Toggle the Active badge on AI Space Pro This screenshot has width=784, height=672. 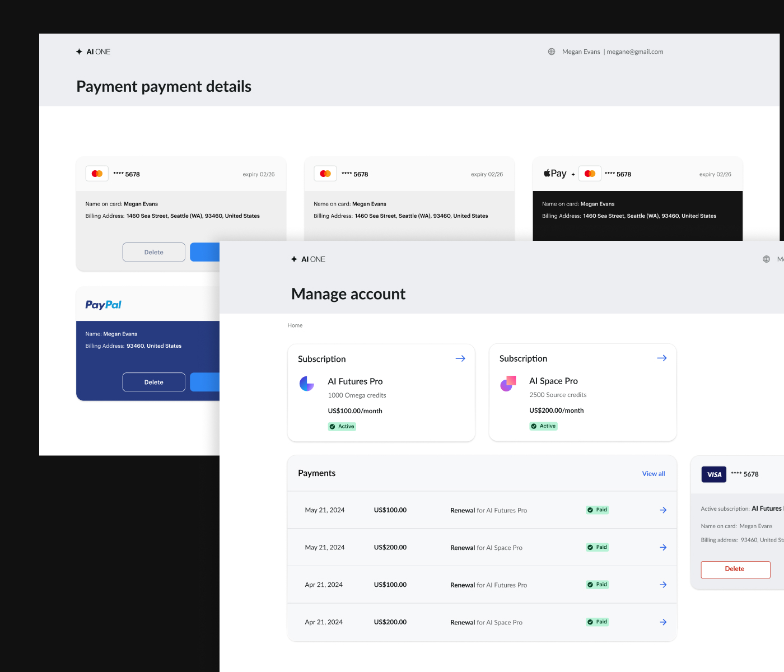click(x=543, y=426)
